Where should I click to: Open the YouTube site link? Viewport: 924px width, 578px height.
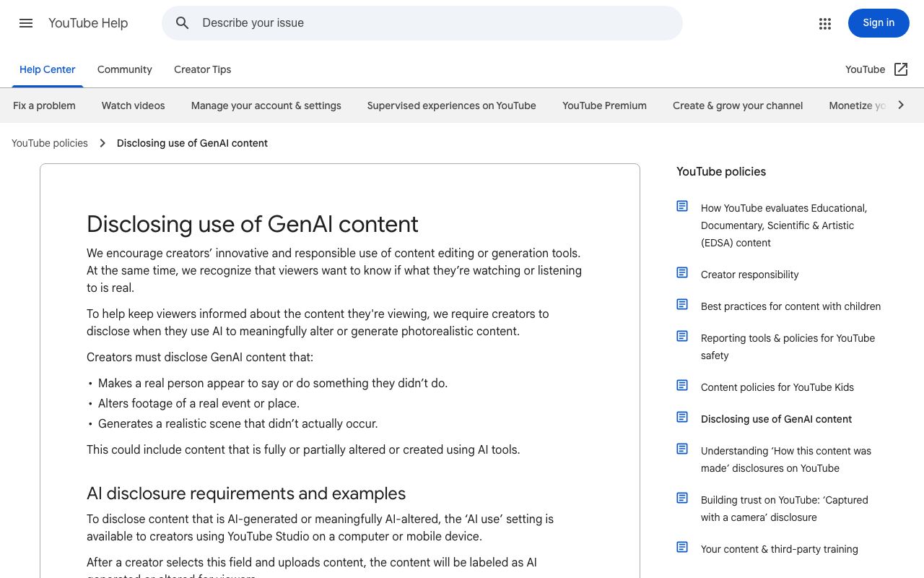[x=865, y=69]
